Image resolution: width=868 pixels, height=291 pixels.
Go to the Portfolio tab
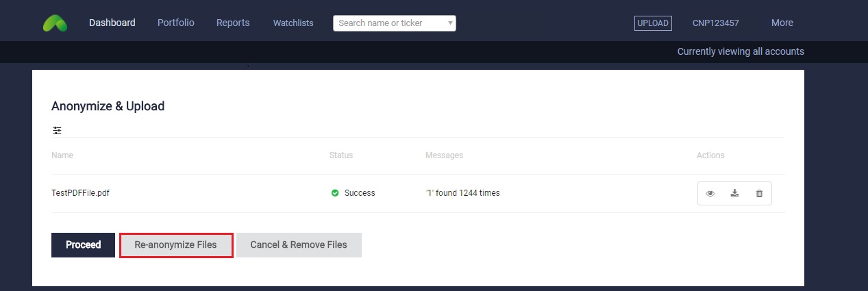coord(176,23)
